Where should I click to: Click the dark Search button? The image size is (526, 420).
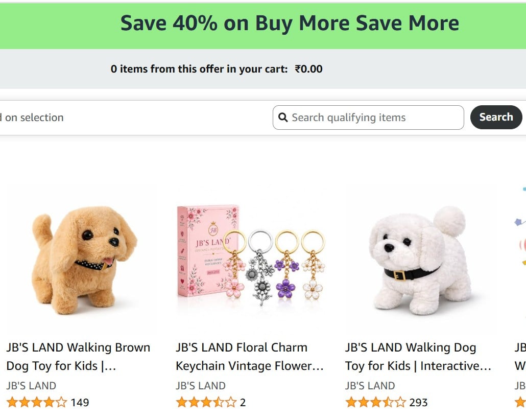point(496,117)
